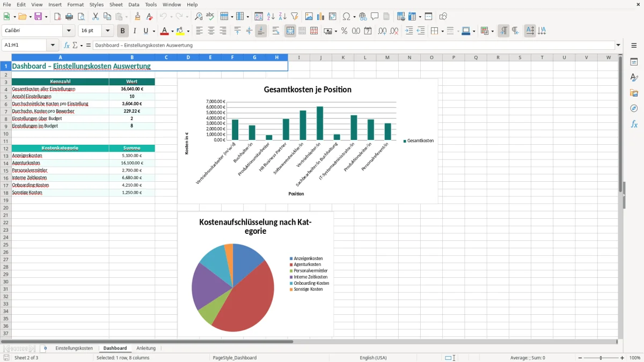Toggle Print Preview

pyautogui.click(x=81, y=17)
